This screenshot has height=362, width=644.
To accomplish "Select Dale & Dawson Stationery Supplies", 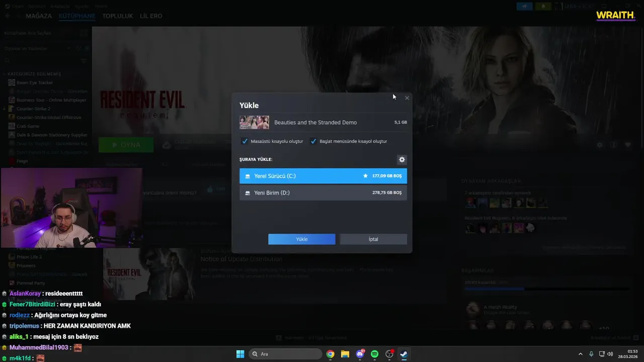I will tap(52, 135).
